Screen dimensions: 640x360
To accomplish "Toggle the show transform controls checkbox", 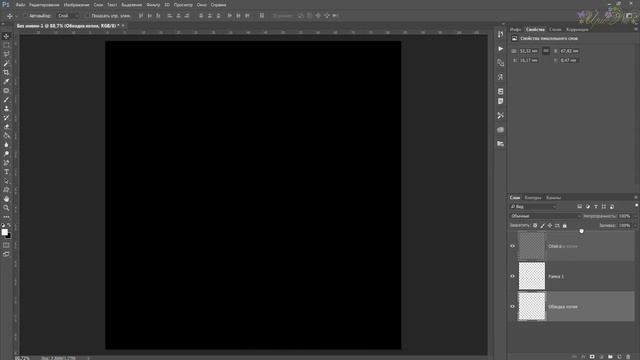I will pos(87,16).
